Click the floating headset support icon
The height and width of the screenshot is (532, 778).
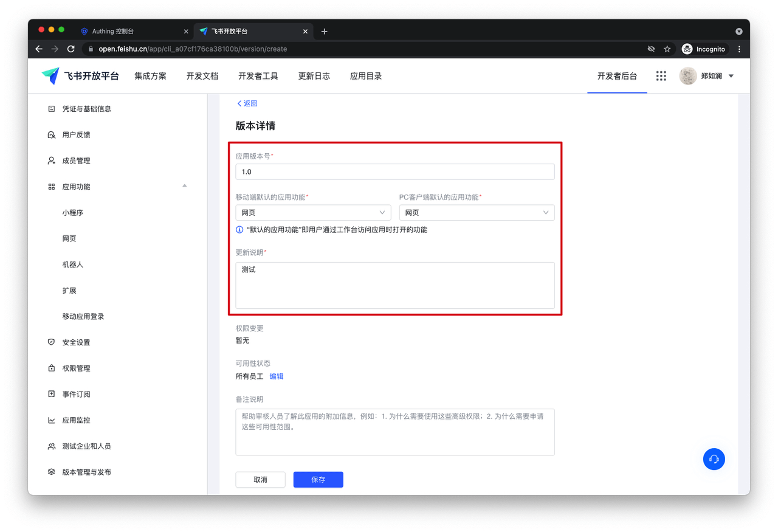(714, 459)
